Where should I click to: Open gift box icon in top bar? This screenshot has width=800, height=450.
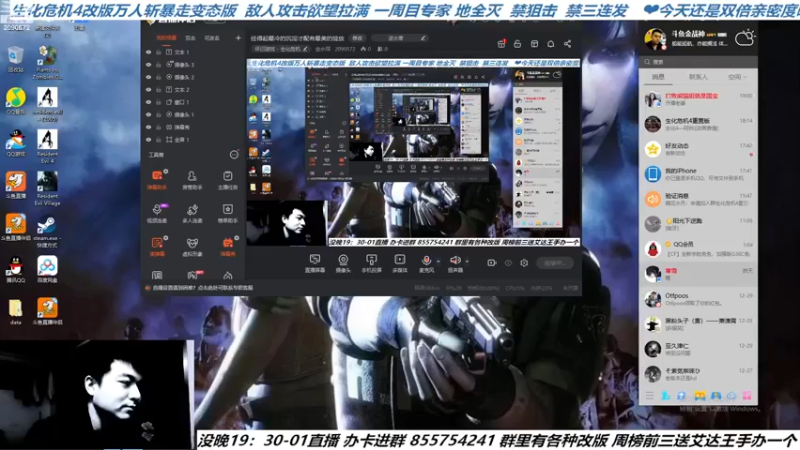pos(502,44)
